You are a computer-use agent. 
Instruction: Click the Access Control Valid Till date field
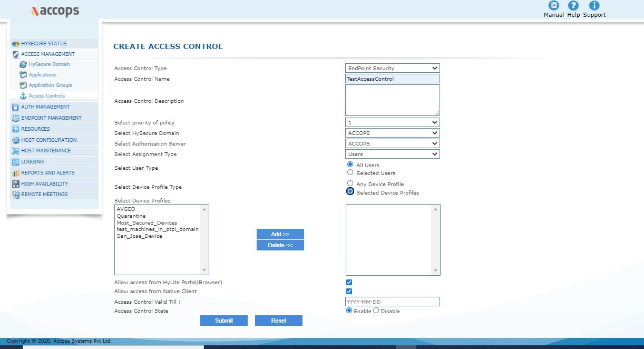(x=392, y=302)
